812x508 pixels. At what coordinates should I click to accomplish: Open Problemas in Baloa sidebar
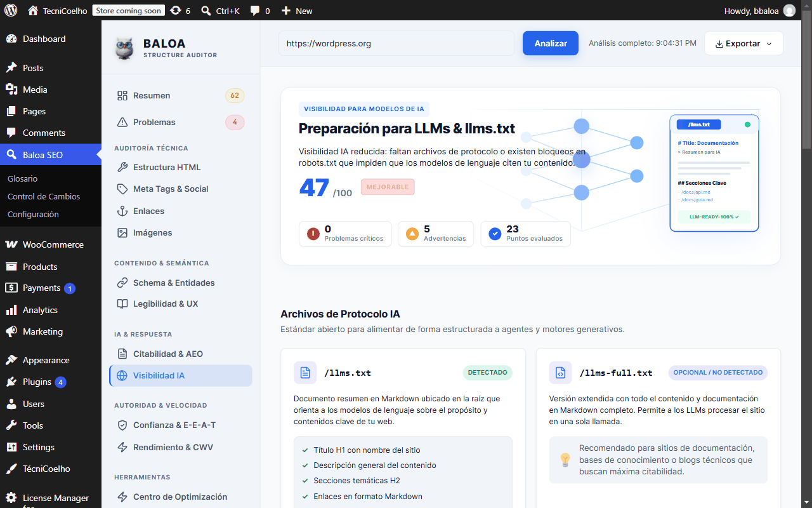[181, 122]
